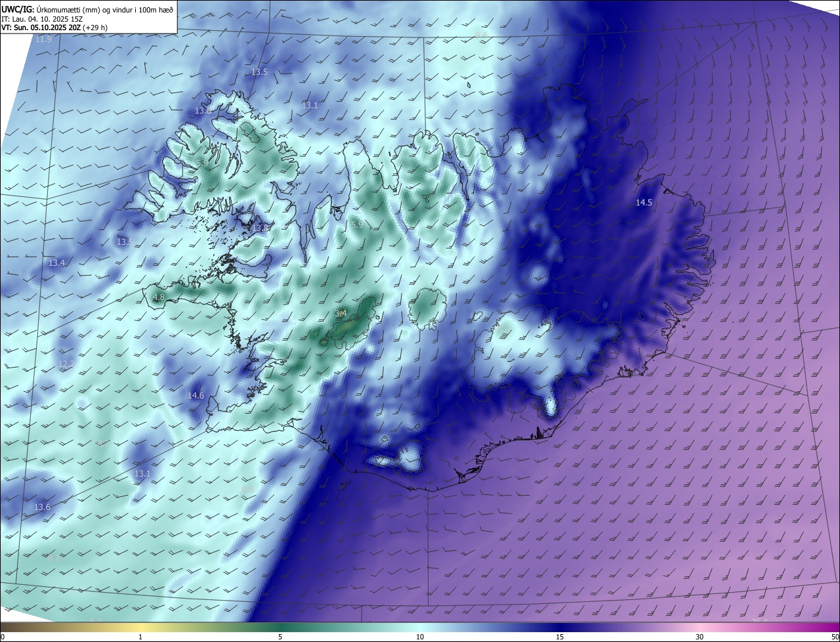Select the 14.6 value label near Reykjanes
The height and width of the screenshot is (642, 840).
click(x=196, y=396)
